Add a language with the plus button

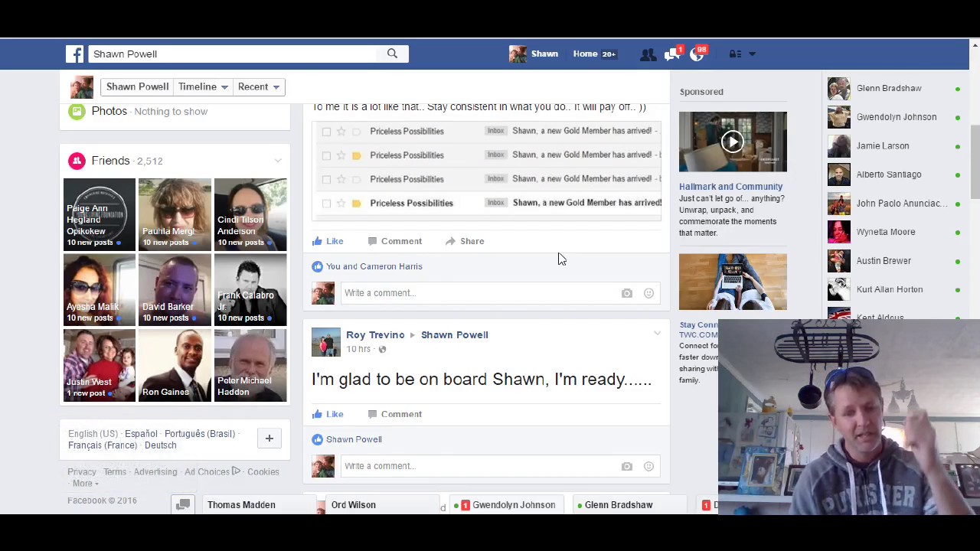click(x=269, y=439)
